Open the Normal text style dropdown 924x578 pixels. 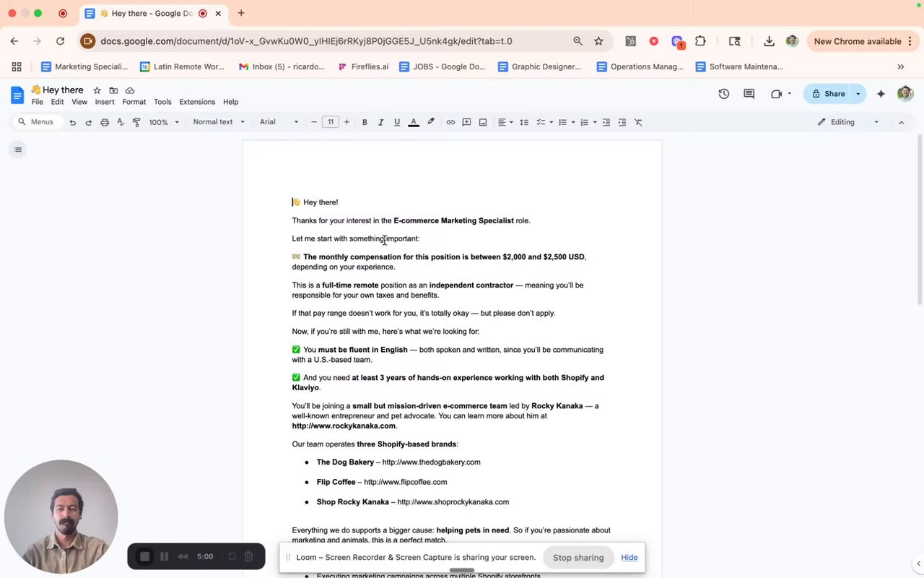tap(219, 122)
